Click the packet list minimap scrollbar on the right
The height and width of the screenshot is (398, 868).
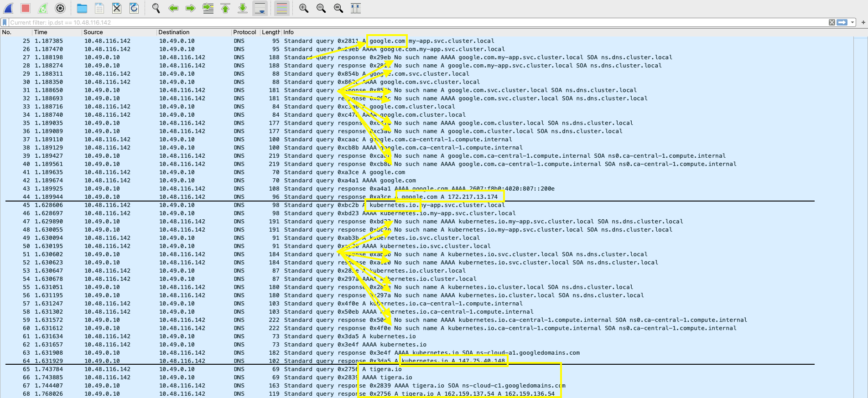[861, 217]
